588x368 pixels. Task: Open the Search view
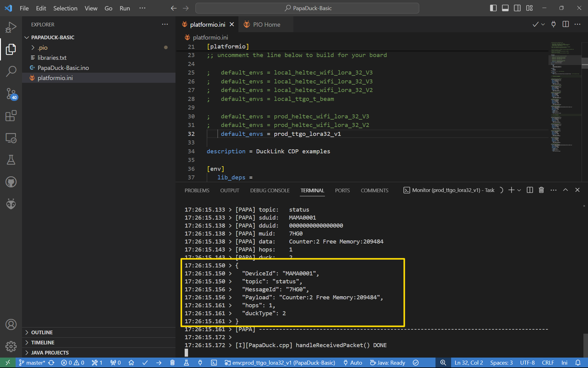(x=11, y=71)
